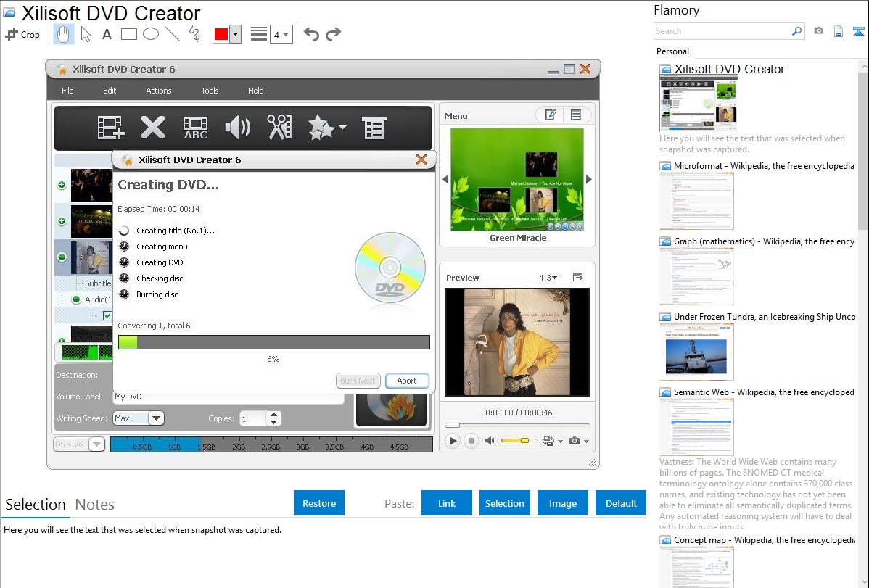This screenshot has width=869, height=588.
Task: Open the line width 4 dropdown
Action: click(x=281, y=35)
